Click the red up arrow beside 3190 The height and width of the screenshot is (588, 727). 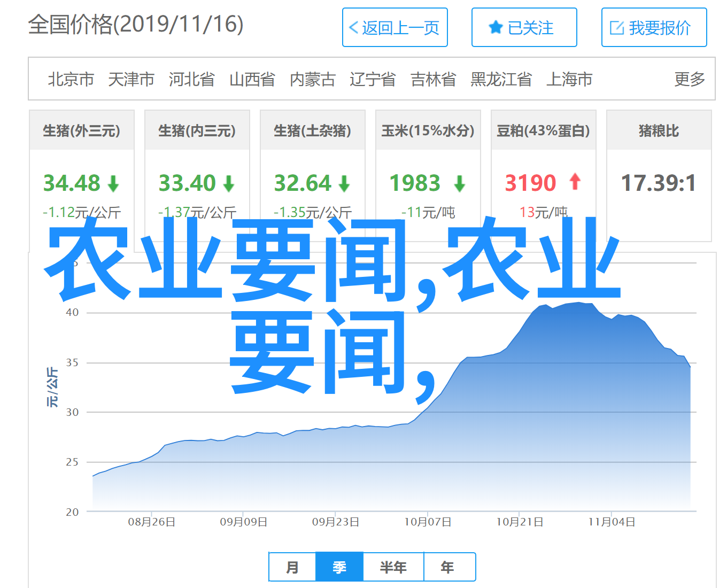[575, 182]
